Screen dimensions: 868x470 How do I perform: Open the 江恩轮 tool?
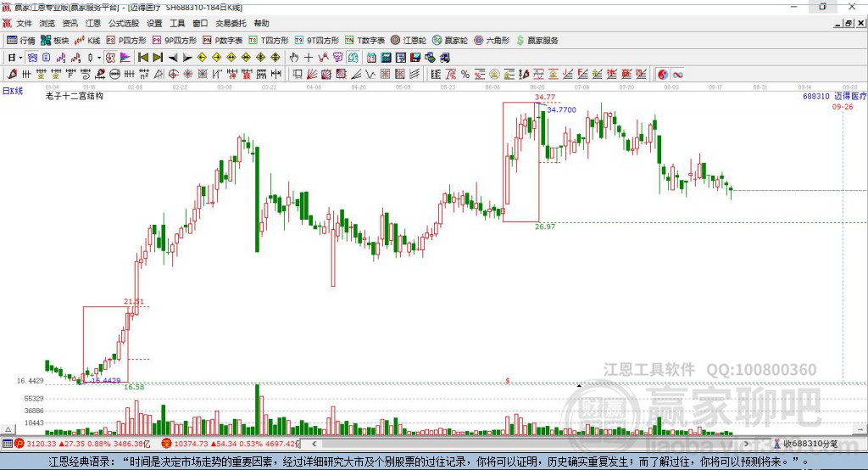(409, 41)
